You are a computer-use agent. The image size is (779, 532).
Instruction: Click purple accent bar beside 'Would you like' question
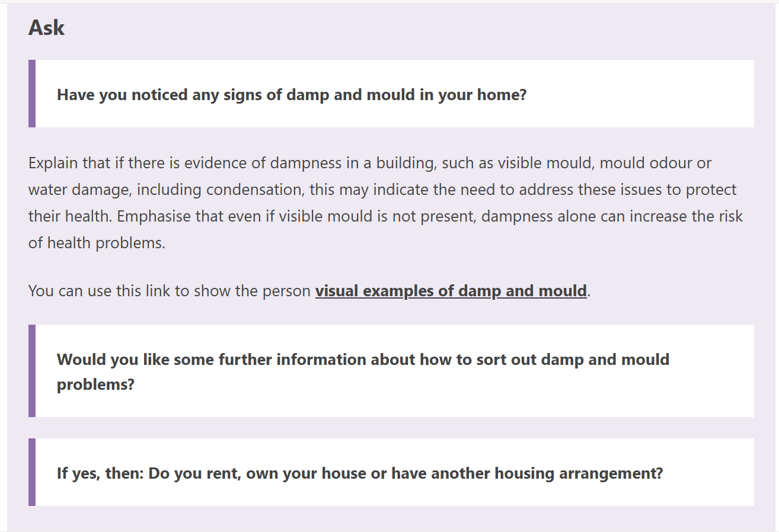click(32, 371)
